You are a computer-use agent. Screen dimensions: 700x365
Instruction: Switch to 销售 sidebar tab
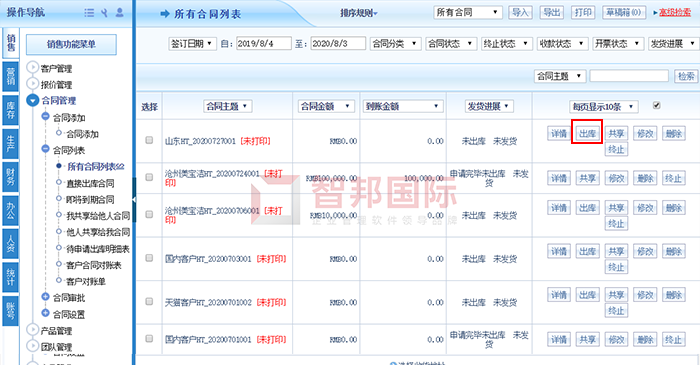(11, 43)
